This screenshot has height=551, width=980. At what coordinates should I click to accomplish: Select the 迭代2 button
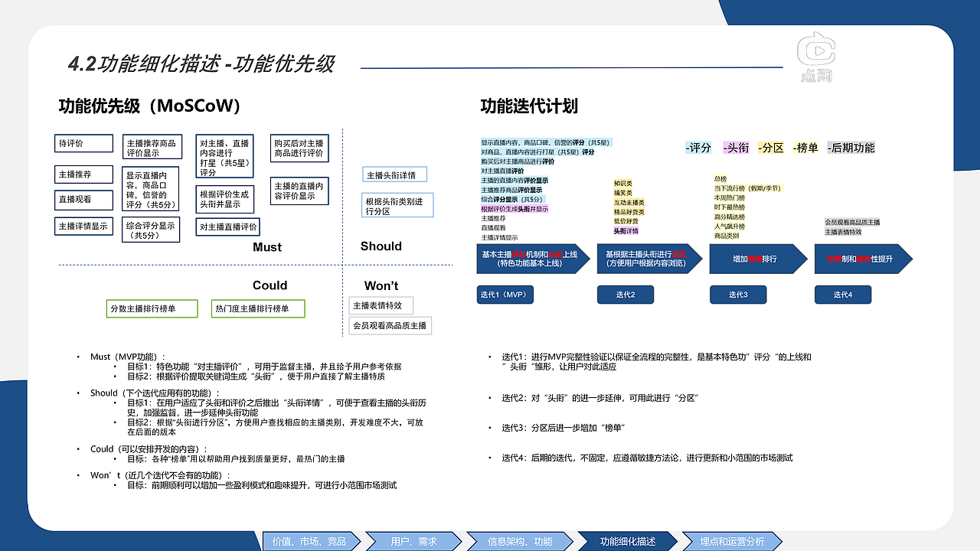[626, 295]
